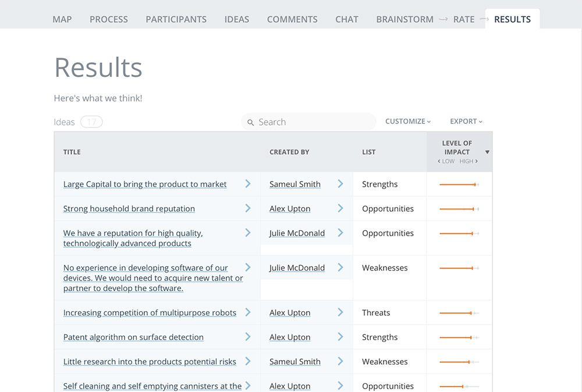
Task: Click the impact slider for Large Capital row
Action: pos(459,184)
